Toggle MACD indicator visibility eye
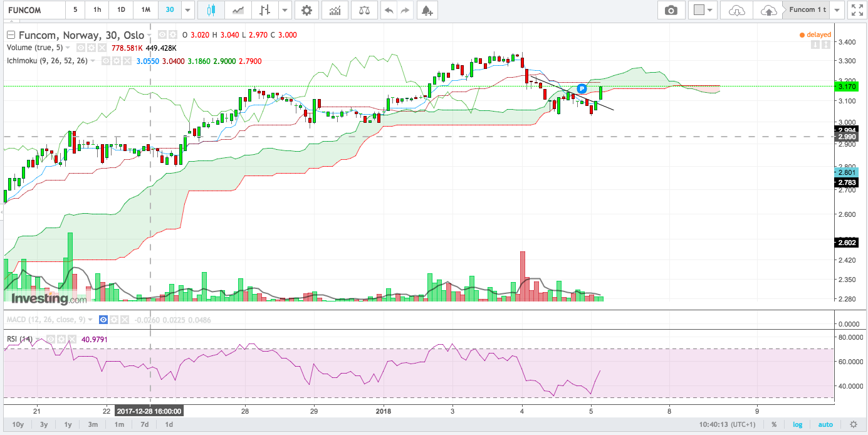 [103, 320]
